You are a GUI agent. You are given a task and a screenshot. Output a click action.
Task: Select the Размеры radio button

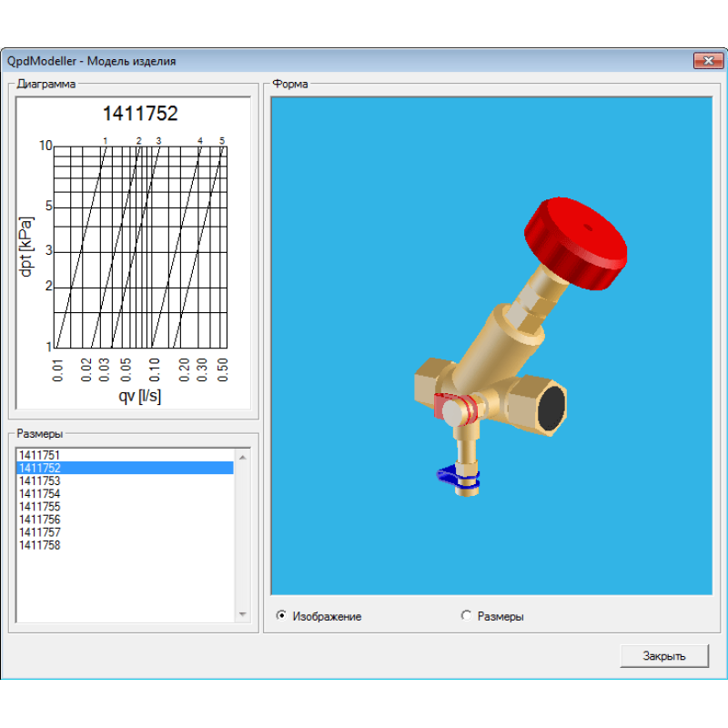click(467, 616)
